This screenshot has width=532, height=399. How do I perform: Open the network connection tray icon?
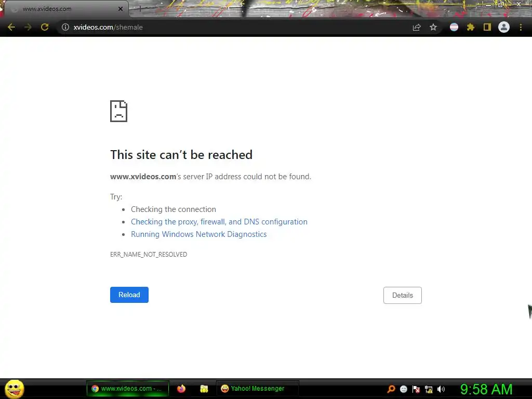(429, 389)
